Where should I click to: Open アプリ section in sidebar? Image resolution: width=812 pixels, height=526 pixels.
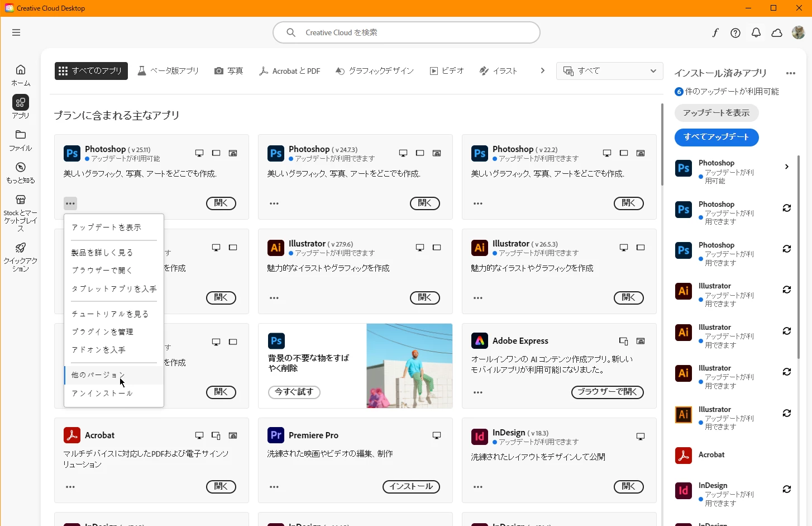point(21,107)
